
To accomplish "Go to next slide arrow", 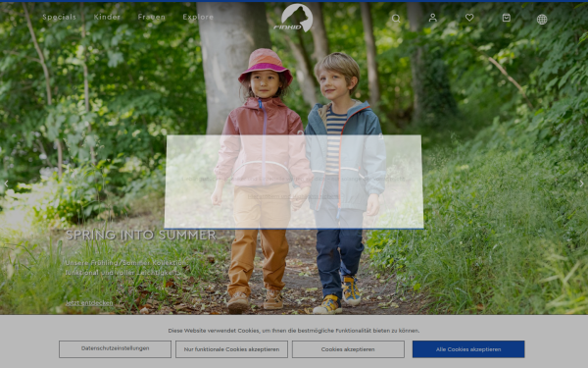I will [581, 184].
